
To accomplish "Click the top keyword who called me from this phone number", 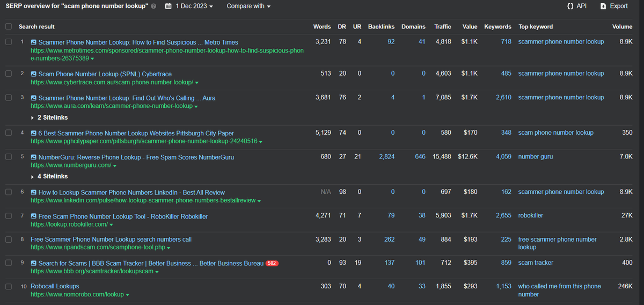I will pos(560,291).
